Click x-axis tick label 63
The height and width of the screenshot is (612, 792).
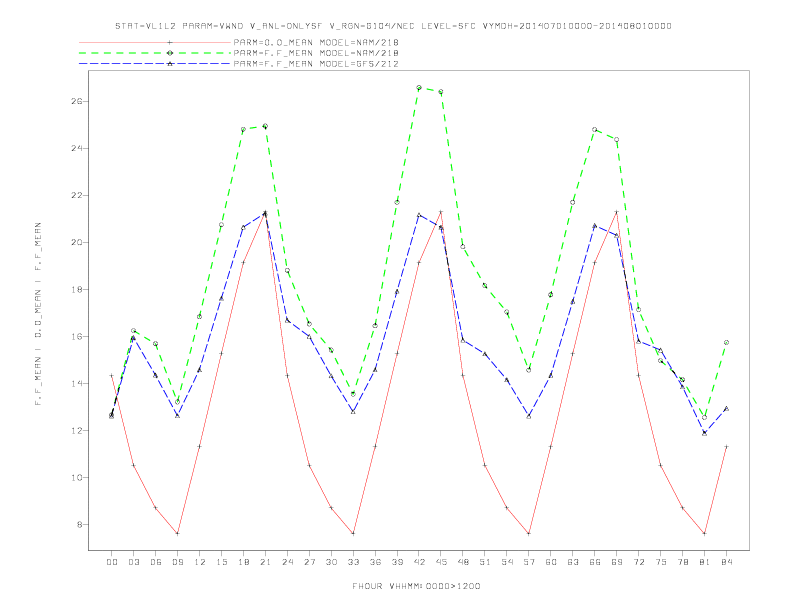click(573, 562)
